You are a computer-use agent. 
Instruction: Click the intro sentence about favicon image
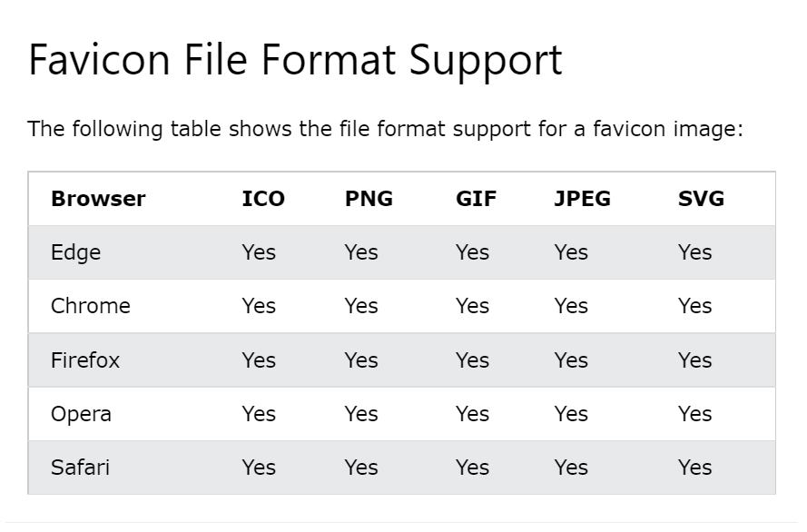click(x=386, y=129)
